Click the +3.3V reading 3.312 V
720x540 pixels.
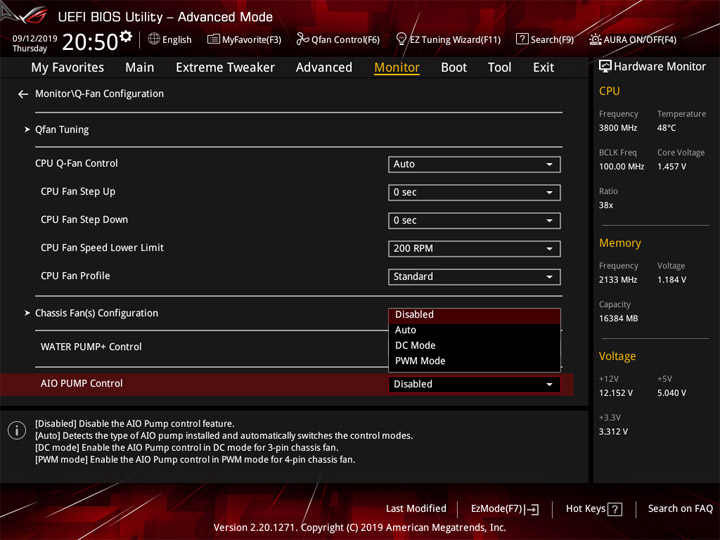[613, 432]
